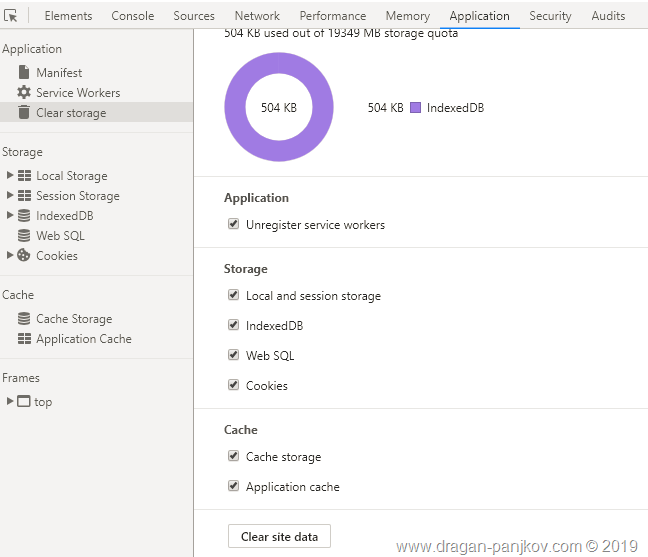Click the Cookies icon in sidebar
Viewport: 648px width, 557px height.
pos(24,256)
